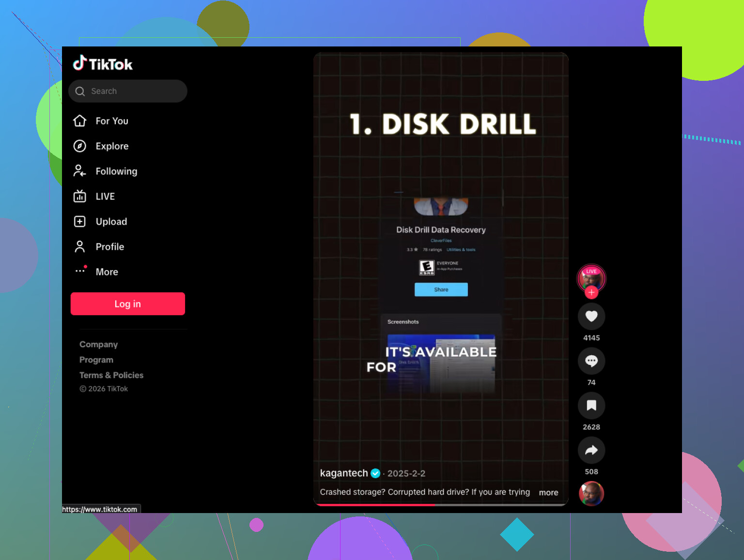Open the Profile page
Image resolution: width=744 pixels, height=560 pixels.
[x=110, y=247]
